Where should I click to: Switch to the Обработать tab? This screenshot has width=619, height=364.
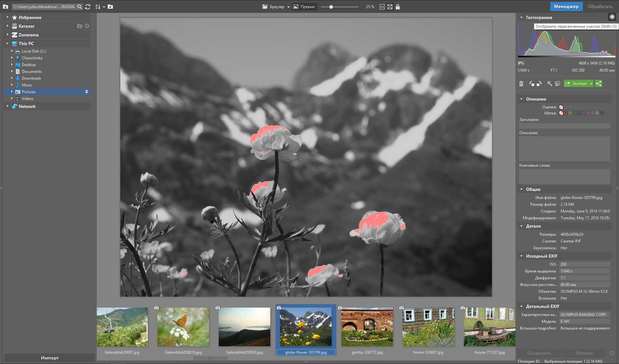600,6
